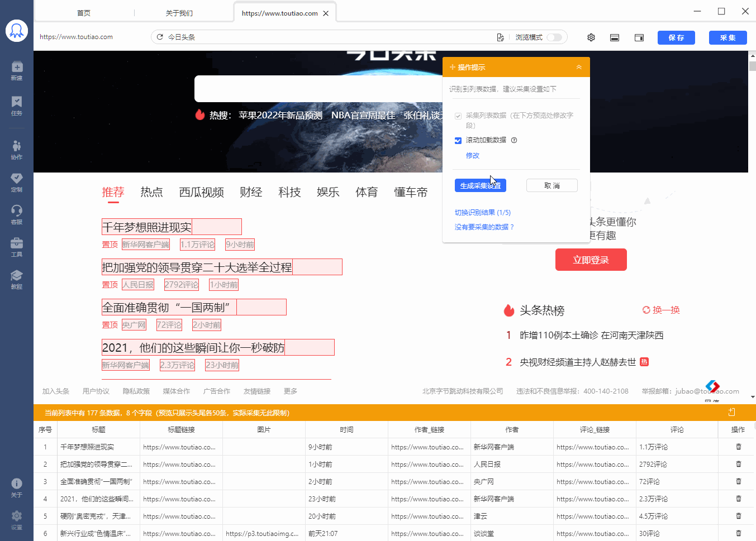Click the 切换识别结果 (1/5) link
Image resolution: width=756 pixels, height=541 pixels.
483,213
